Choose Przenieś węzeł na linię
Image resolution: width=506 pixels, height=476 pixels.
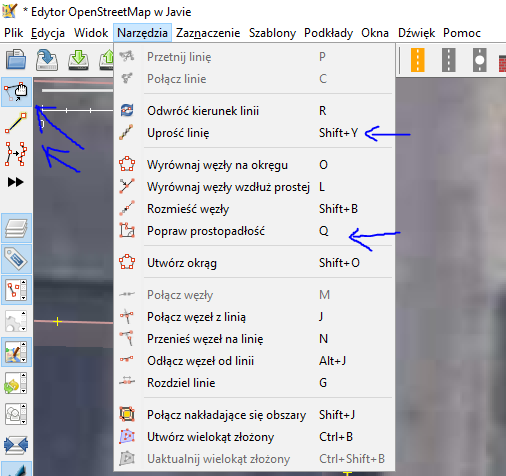click(x=254, y=339)
